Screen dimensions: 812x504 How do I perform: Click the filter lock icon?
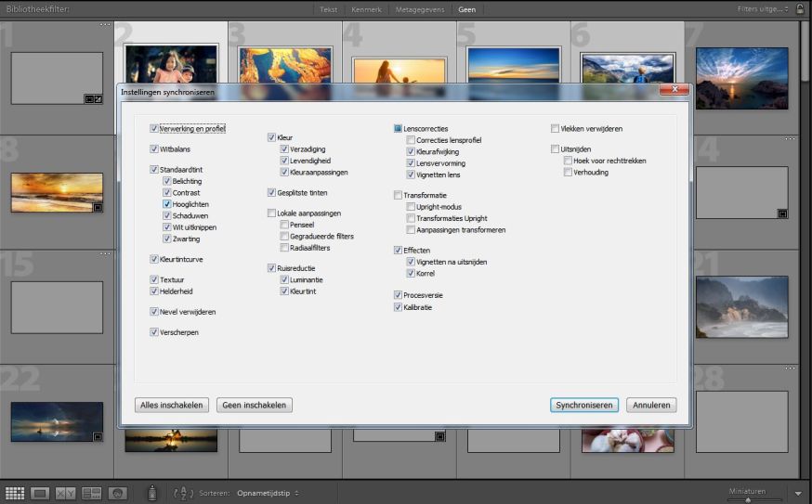point(801,8)
